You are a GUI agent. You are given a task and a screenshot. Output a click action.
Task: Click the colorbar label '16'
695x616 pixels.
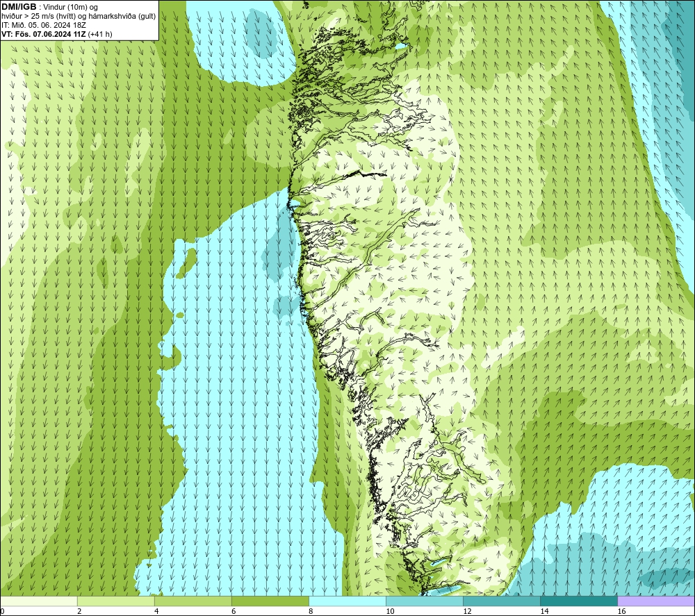[621, 612]
